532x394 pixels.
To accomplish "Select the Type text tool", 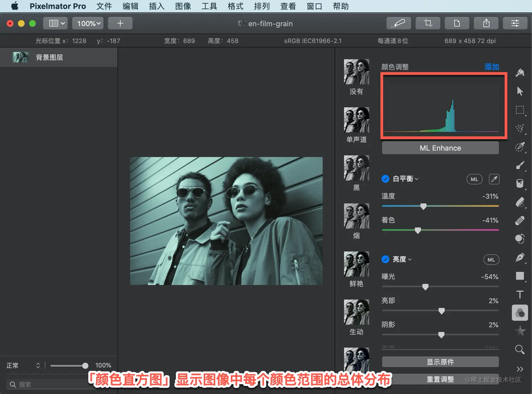I will click(x=520, y=294).
